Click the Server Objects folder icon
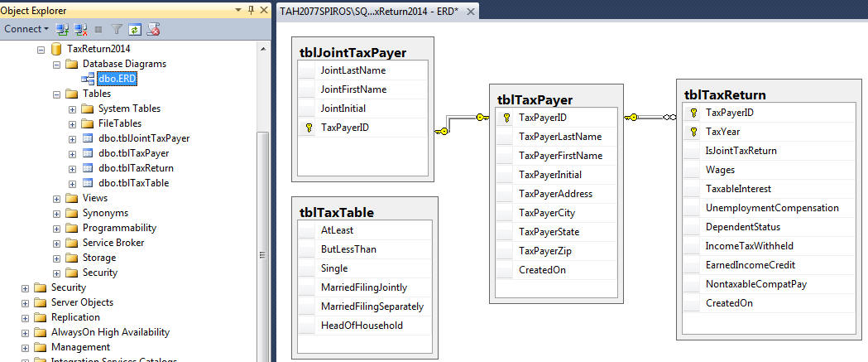 click(x=40, y=302)
